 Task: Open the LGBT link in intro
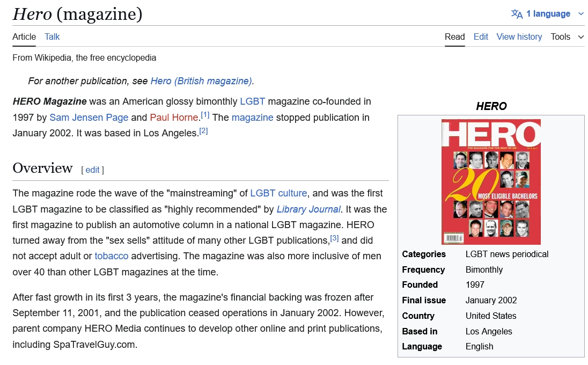tap(252, 101)
